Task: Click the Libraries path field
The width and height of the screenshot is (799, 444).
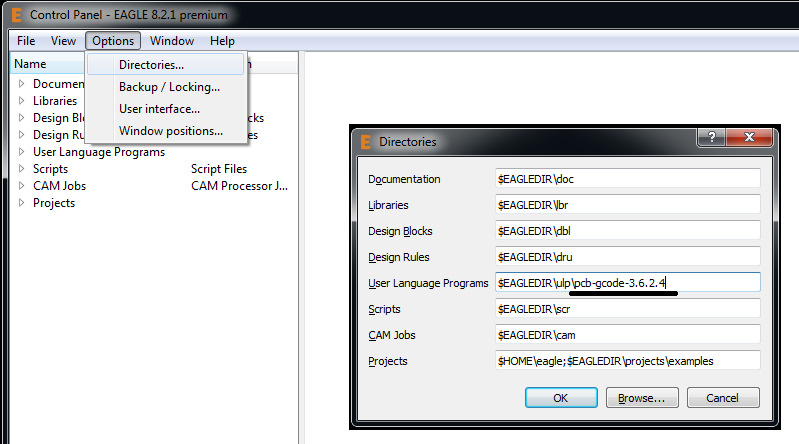Action: pyautogui.click(x=628, y=205)
